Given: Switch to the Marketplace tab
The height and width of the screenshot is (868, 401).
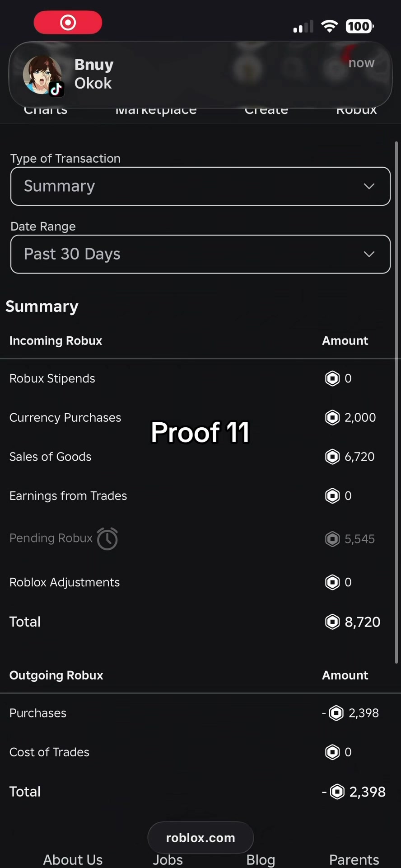Looking at the screenshot, I should click(156, 110).
